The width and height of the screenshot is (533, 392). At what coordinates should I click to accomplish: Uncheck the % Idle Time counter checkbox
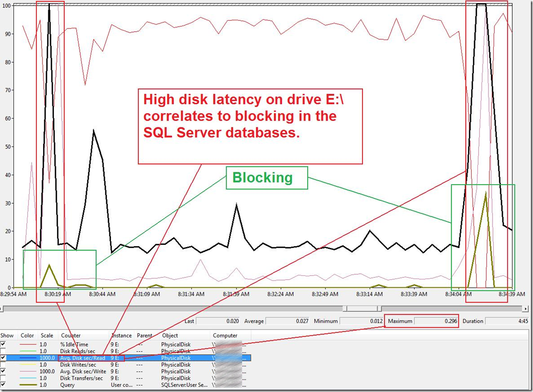click(3, 344)
